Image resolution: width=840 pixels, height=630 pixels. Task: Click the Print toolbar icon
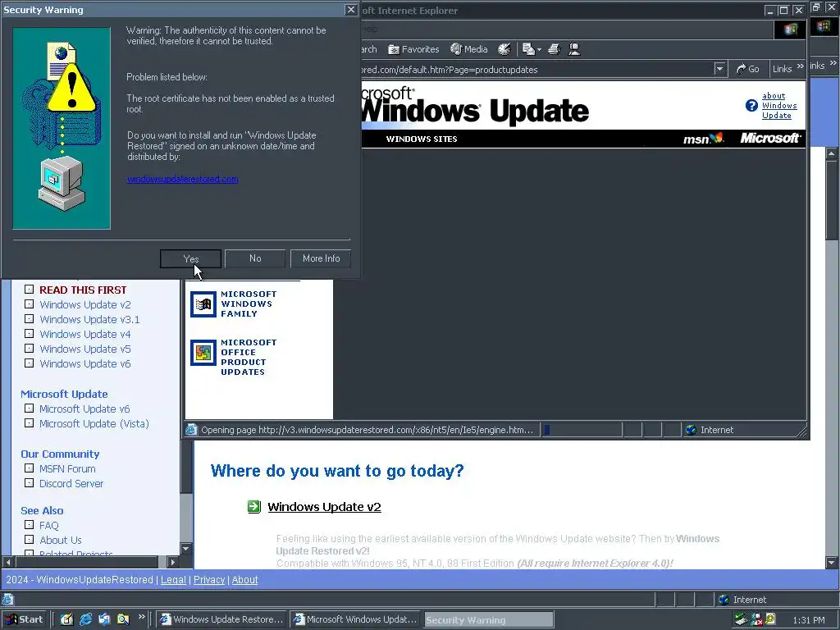point(554,49)
